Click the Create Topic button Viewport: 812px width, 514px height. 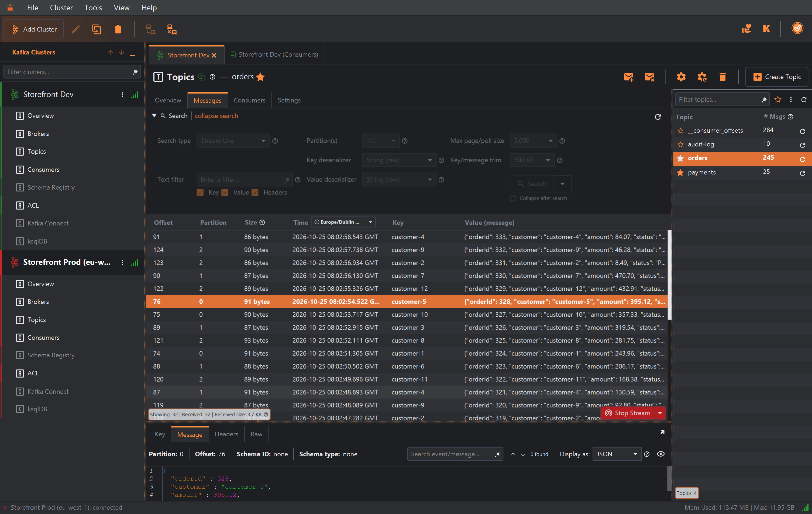pos(777,77)
